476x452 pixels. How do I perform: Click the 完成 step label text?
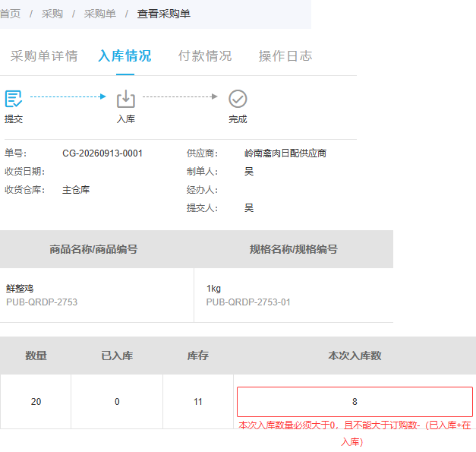pos(238,119)
